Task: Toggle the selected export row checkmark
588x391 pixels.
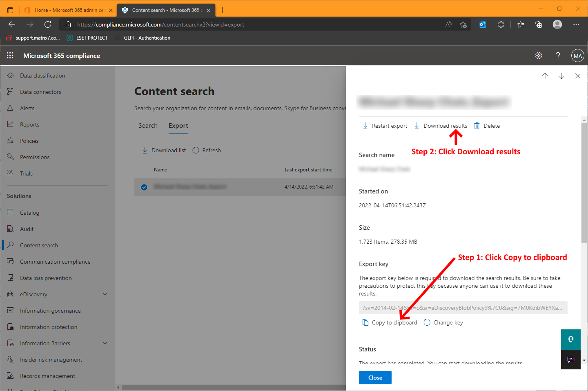Action: click(144, 187)
